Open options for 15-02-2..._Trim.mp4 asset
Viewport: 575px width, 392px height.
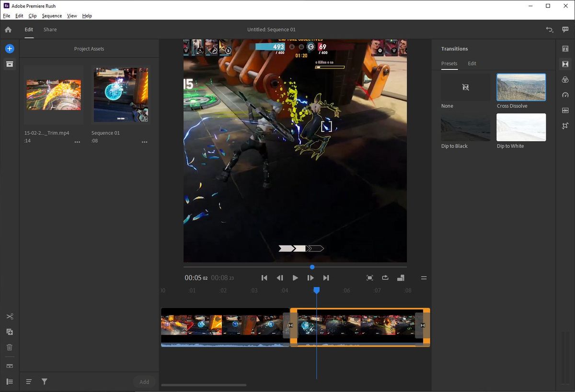(x=77, y=142)
